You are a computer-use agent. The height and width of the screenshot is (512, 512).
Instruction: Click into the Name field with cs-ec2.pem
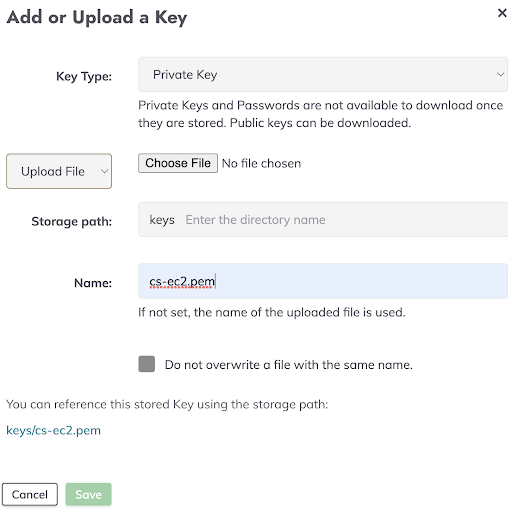(x=323, y=281)
